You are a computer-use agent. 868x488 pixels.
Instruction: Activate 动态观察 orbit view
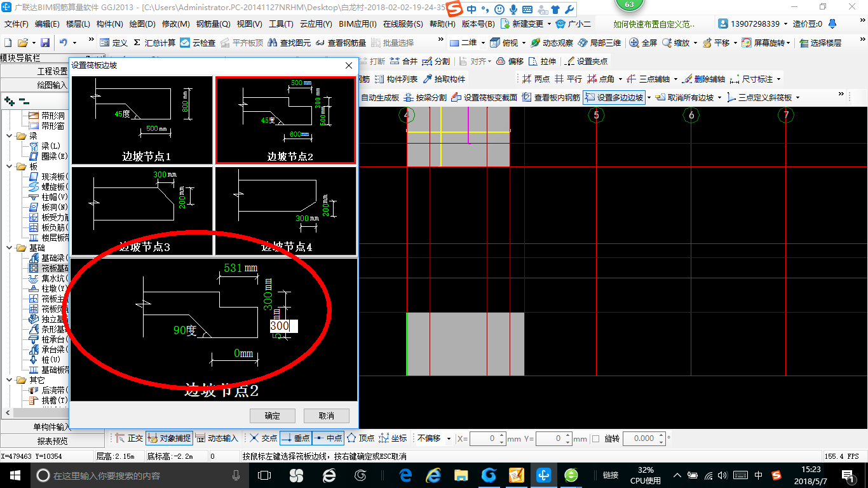point(552,43)
